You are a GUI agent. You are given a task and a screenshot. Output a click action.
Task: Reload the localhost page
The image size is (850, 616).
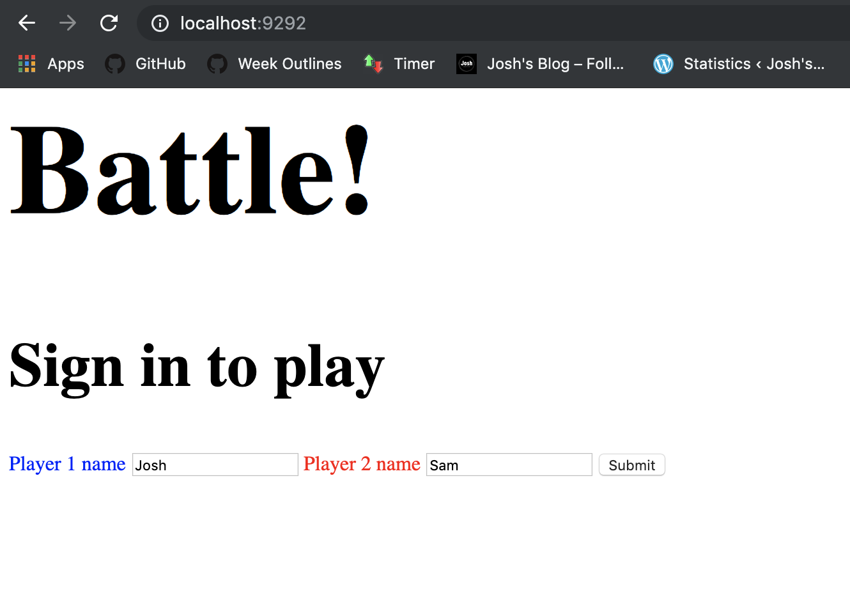pyautogui.click(x=109, y=24)
